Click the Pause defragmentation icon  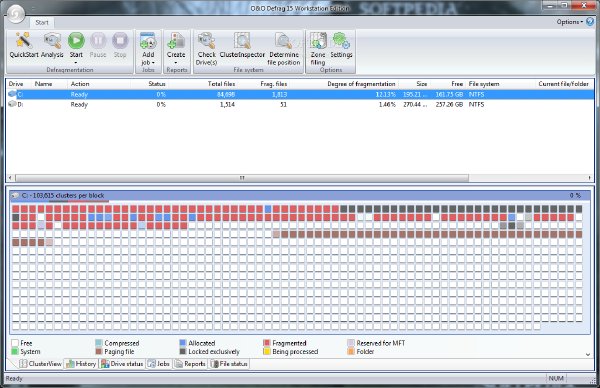(x=98, y=40)
